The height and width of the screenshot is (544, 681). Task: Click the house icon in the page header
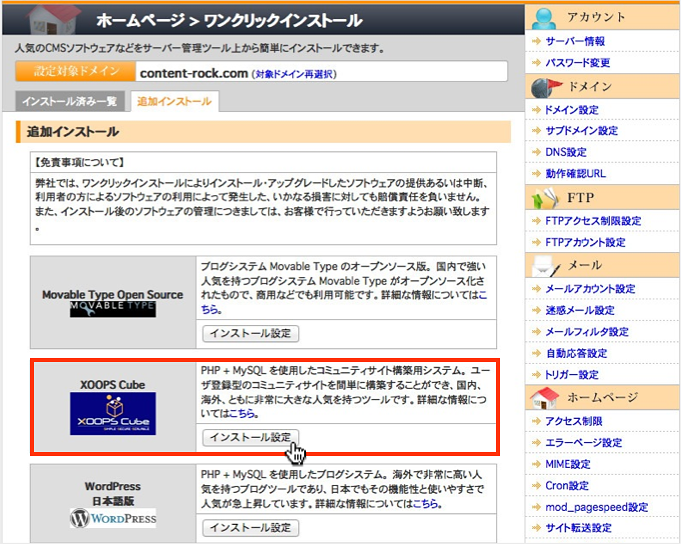pyautogui.click(x=53, y=19)
